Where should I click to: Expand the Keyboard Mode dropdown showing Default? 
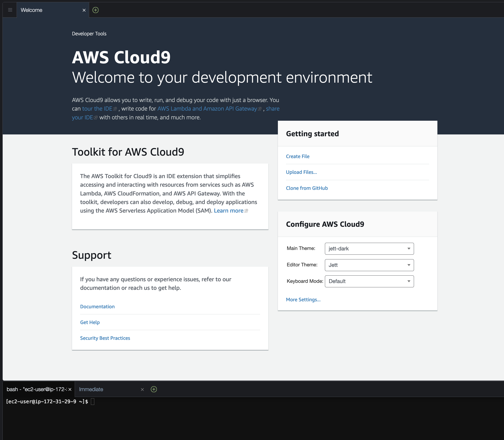point(369,281)
